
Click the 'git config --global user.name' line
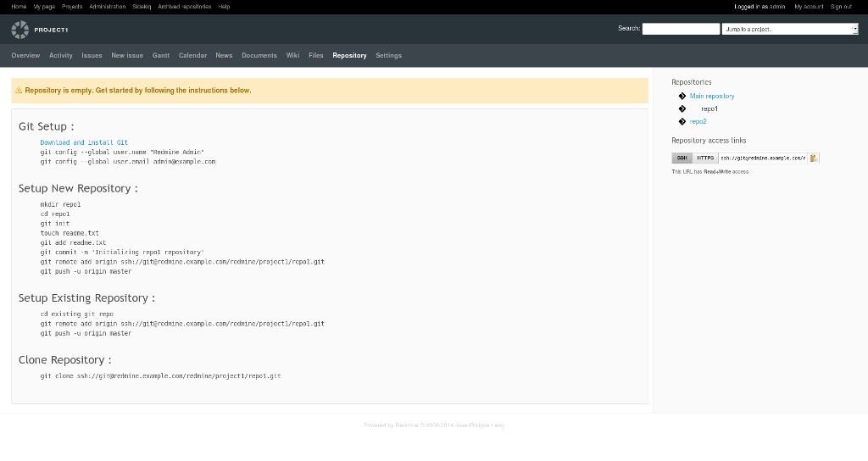coord(122,152)
